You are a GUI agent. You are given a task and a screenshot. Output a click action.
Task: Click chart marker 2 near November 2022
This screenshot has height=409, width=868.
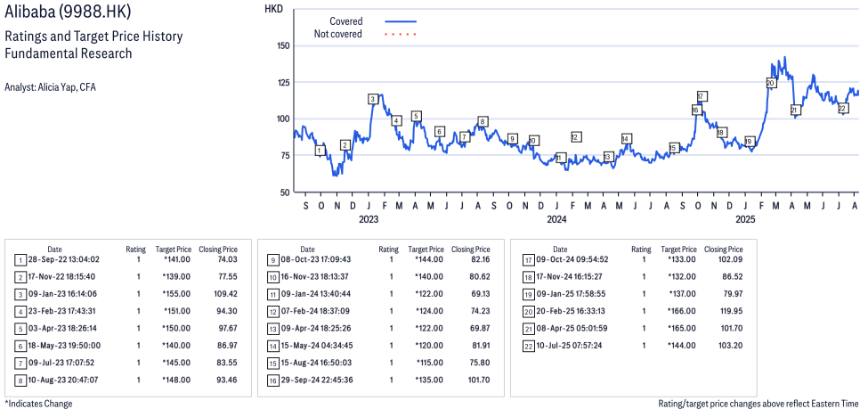[345, 145]
